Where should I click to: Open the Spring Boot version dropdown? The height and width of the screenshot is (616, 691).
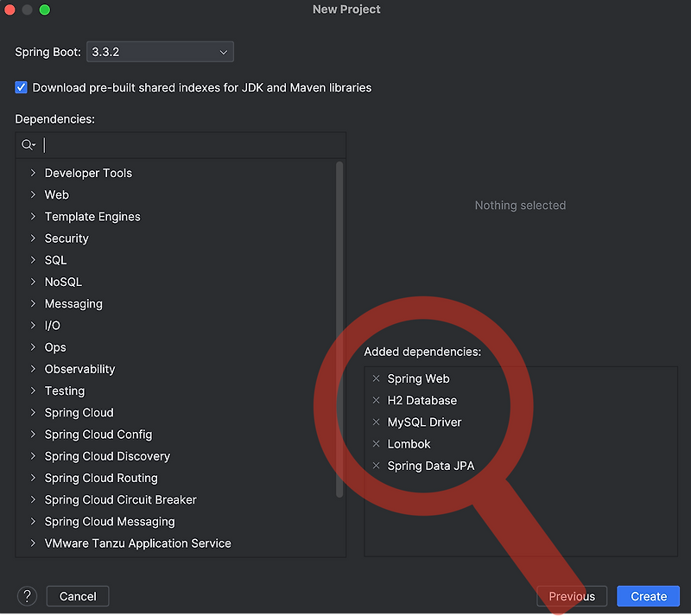pyautogui.click(x=160, y=52)
